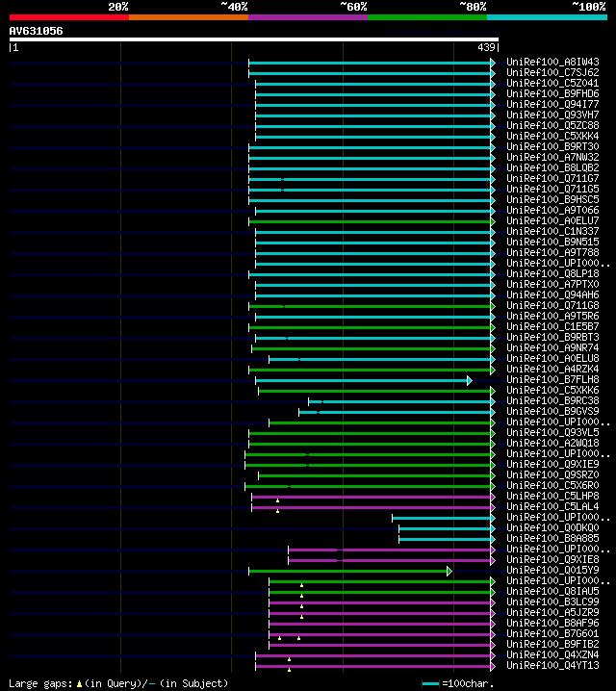The height and width of the screenshot is (691, 616).
Task: Open the UniRef100_Q94I77 entry
Action: (x=552, y=105)
